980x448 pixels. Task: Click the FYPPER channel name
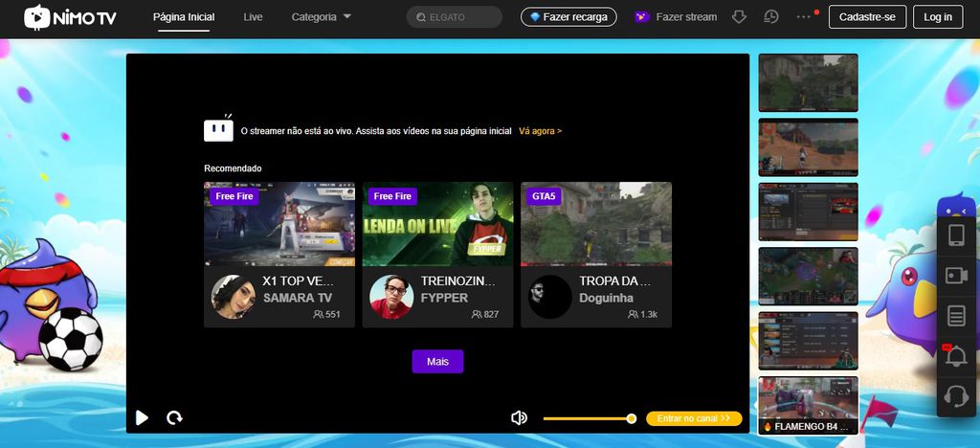pyautogui.click(x=444, y=298)
